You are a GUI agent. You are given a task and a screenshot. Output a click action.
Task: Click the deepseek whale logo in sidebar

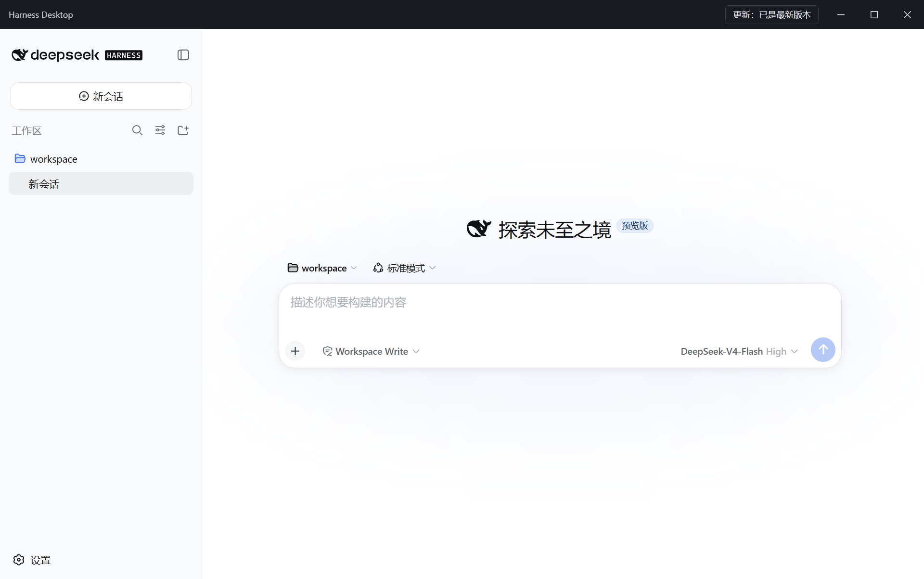[x=20, y=55]
